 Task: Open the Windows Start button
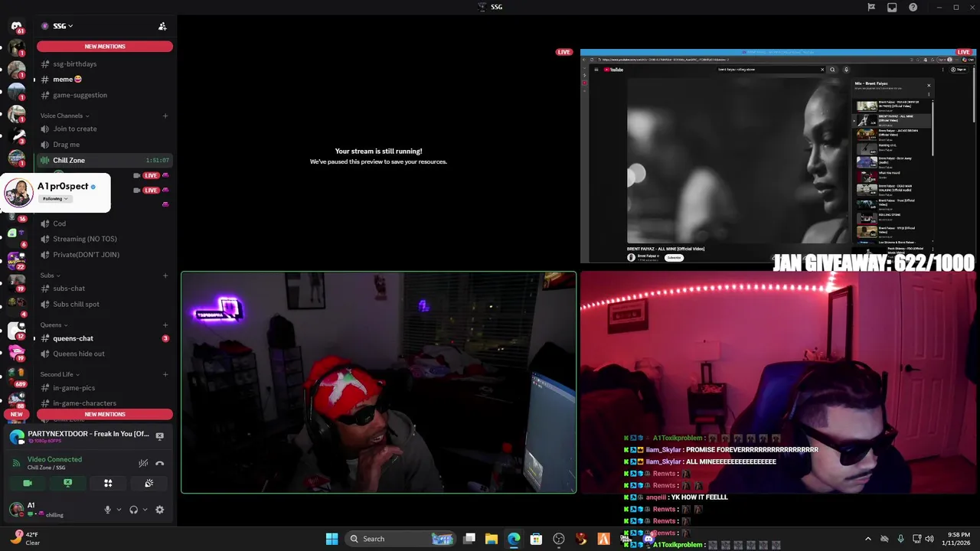click(x=332, y=539)
